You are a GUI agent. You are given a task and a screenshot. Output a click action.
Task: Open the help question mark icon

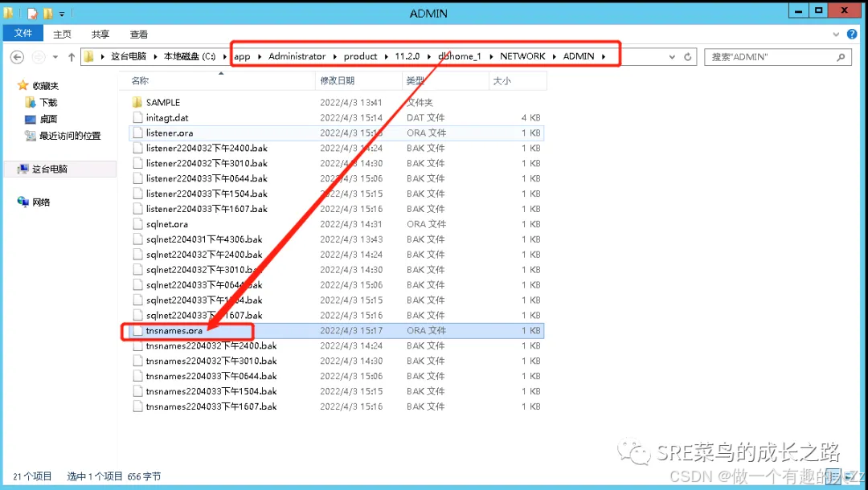(852, 35)
